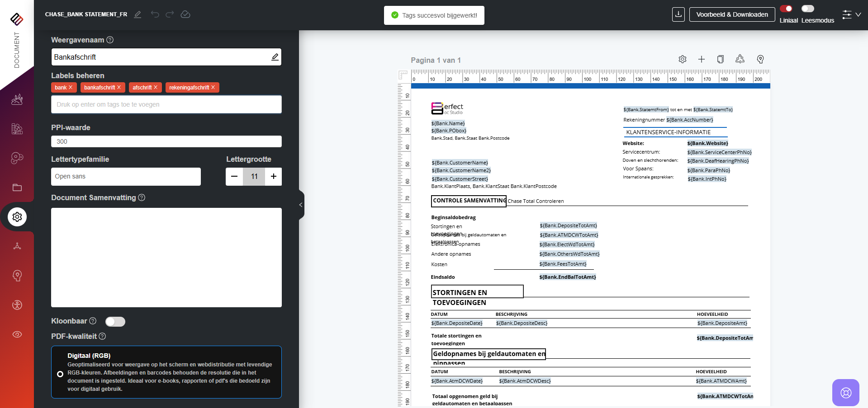This screenshot has width=868, height=408.
Task: Expand the top-right settings sliders menu
Action: [851, 14]
